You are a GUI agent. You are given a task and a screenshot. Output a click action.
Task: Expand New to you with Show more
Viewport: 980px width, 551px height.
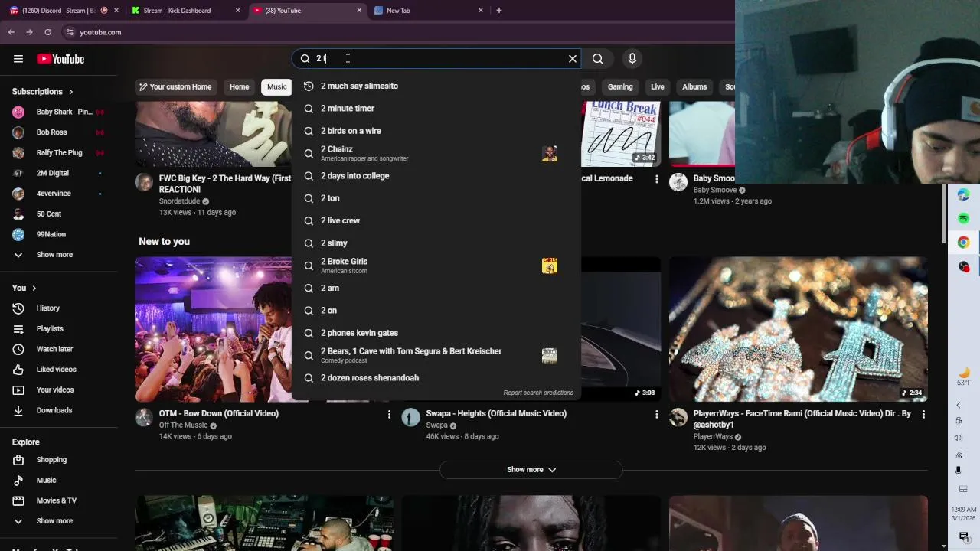pos(531,470)
